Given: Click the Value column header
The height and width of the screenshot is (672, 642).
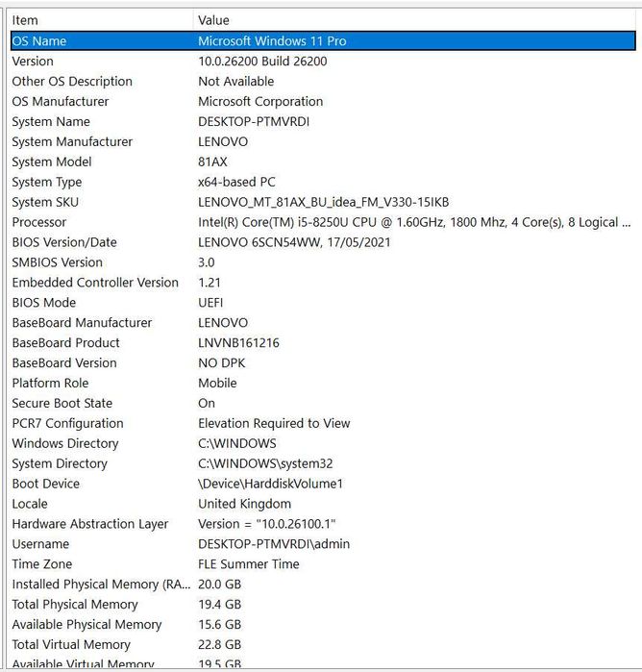Looking at the screenshot, I should [x=415, y=20].
